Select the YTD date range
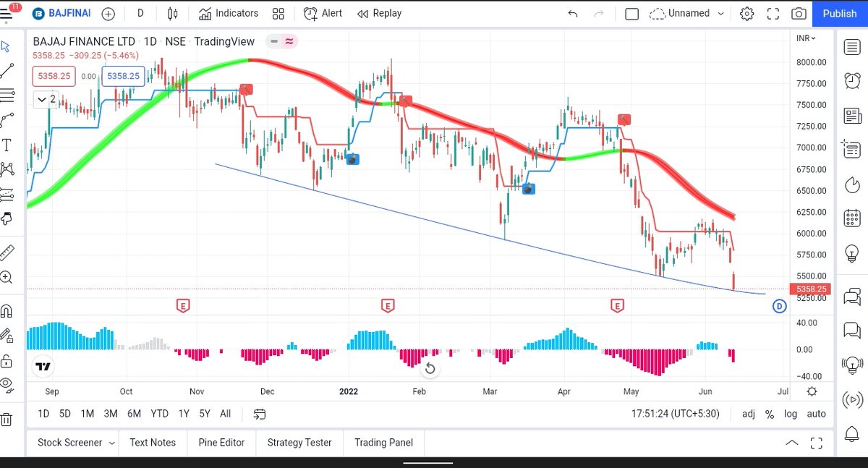 [159, 414]
